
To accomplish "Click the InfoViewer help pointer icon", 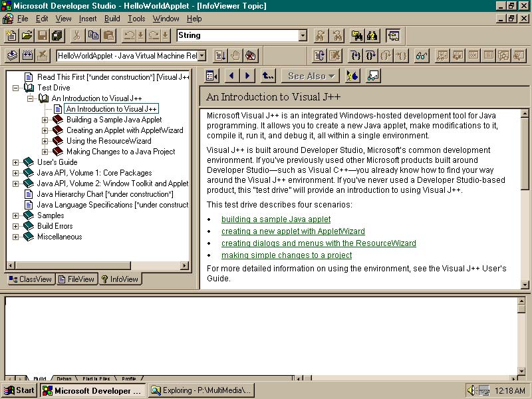I will [x=352, y=76].
